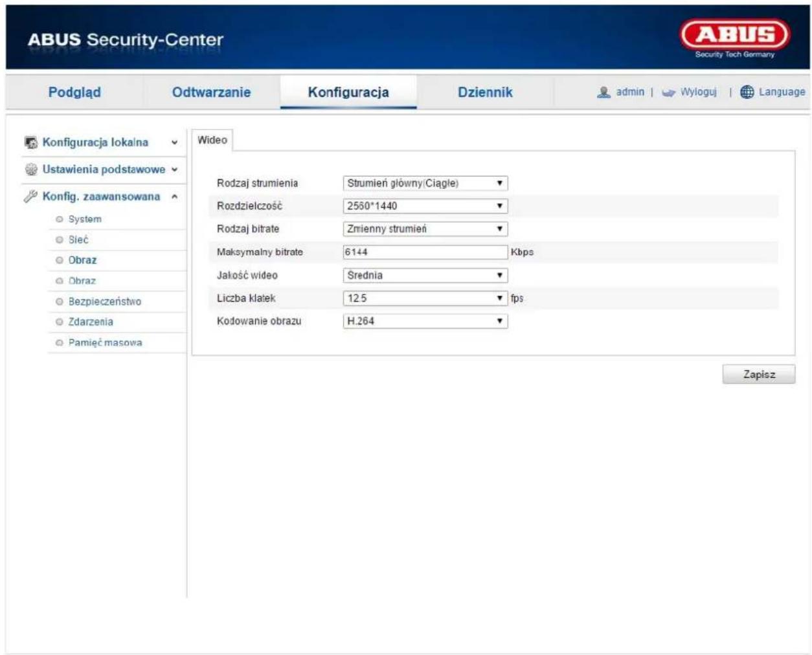Open the Rodzaj strumienia dropdown
The image size is (812, 655).
425,183
